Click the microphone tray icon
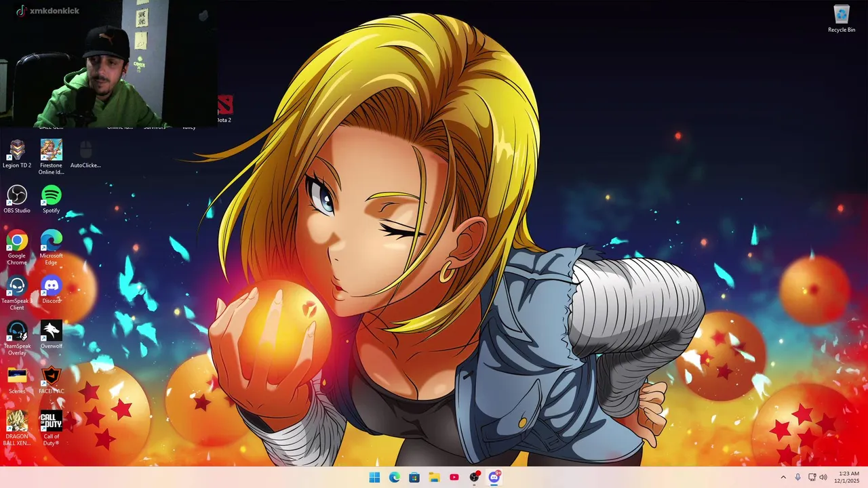The width and height of the screenshot is (868, 488). pos(798,477)
